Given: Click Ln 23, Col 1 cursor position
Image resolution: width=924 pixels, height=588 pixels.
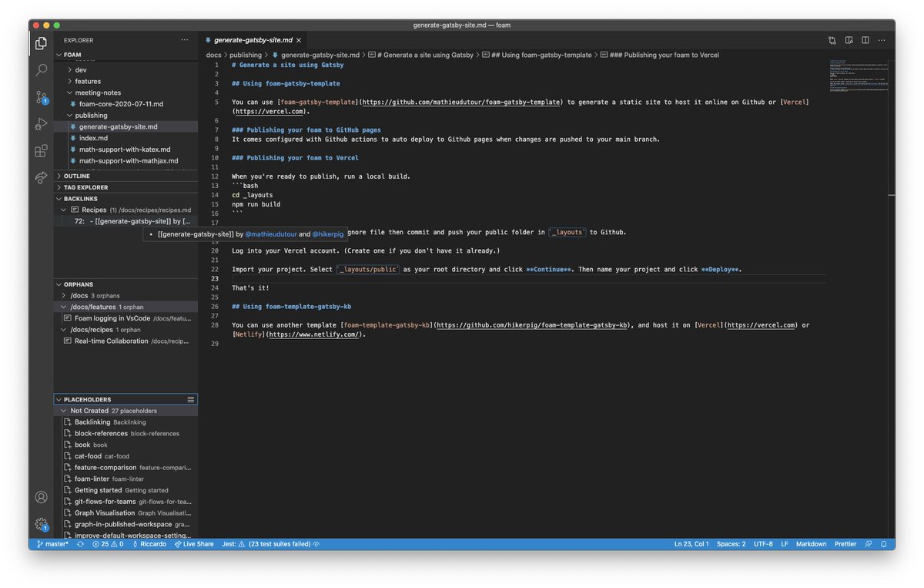Looking at the screenshot, I should [691, 544].
